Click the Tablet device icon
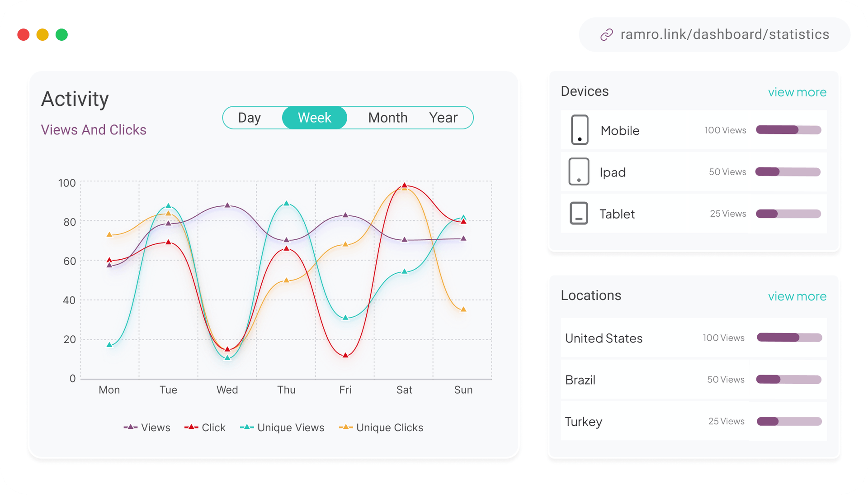 (x=579, y=213)
